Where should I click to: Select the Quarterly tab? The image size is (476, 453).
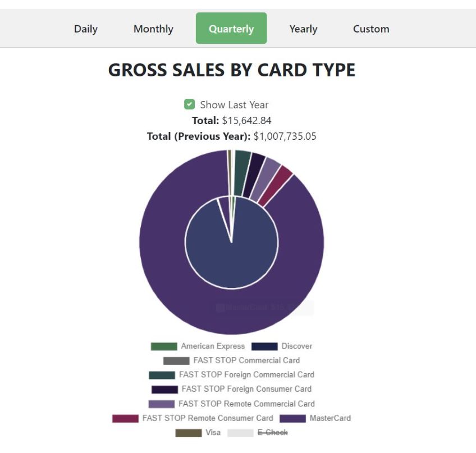point(231,29)
